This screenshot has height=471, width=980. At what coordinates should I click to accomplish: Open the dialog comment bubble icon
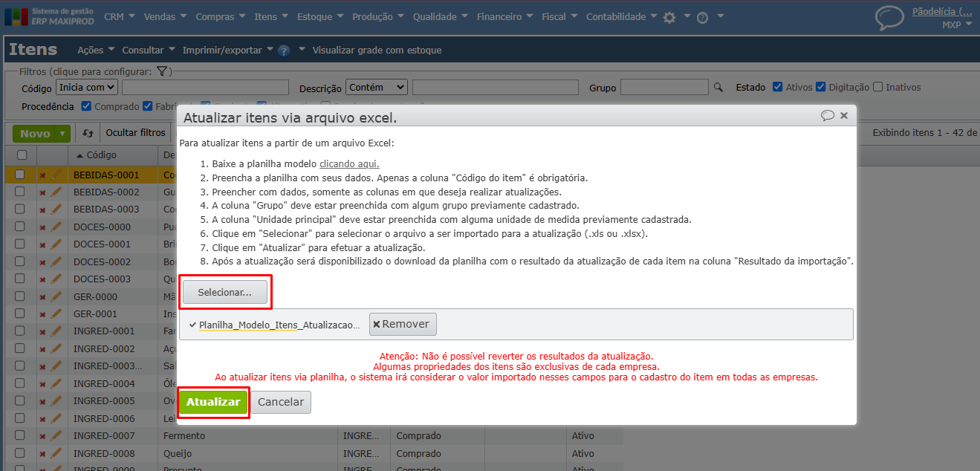pyautogui.click(x=828, y=115)
